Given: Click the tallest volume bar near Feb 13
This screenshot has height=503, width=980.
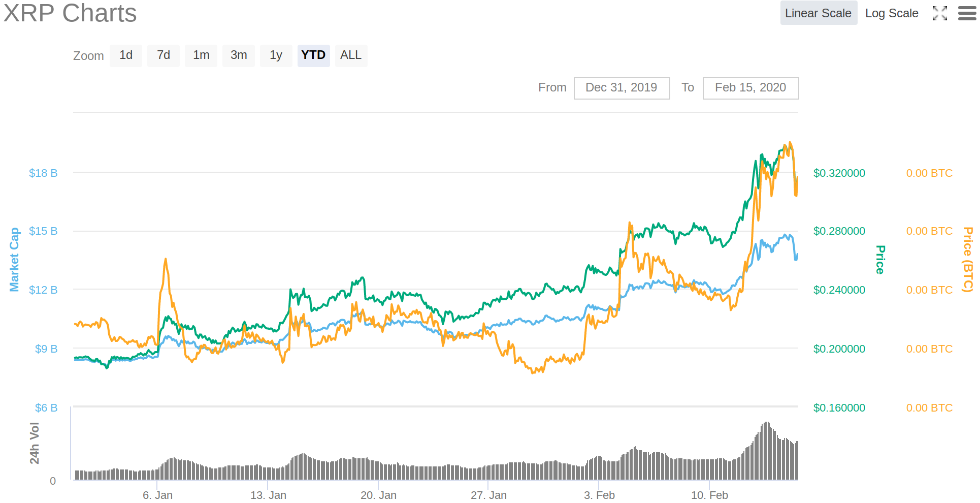Looking at the screenshot, I should click(x=767, y=451).
